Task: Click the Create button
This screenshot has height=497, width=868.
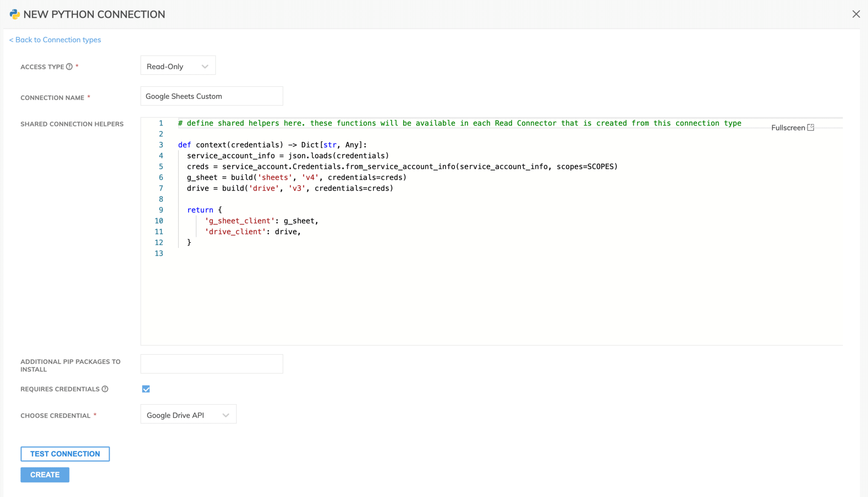Action: coord(45,475)
